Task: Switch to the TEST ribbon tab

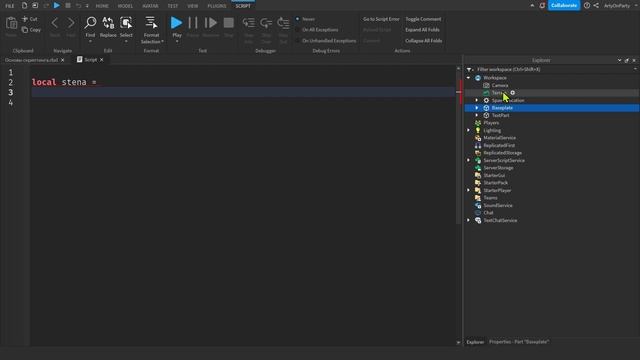Action: pos(173,6)
